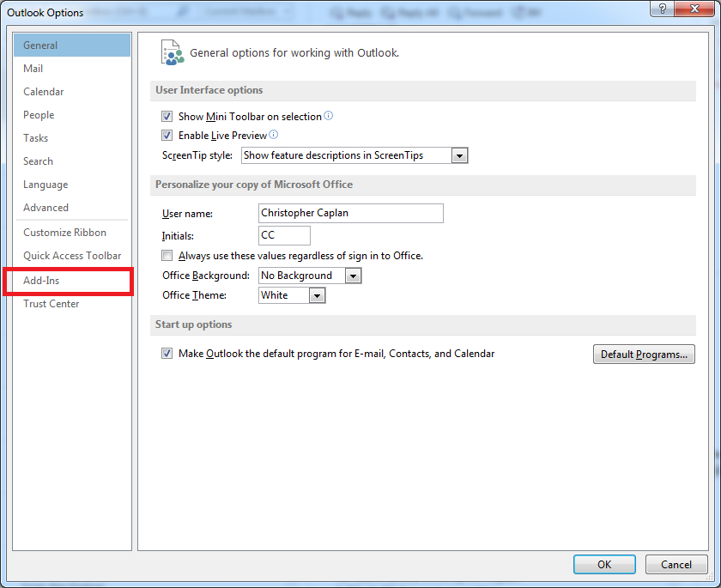The width and height of the screenshot is (721, 588).
Task: Change the Office Background selection
Action: click(x=353, y=276)
